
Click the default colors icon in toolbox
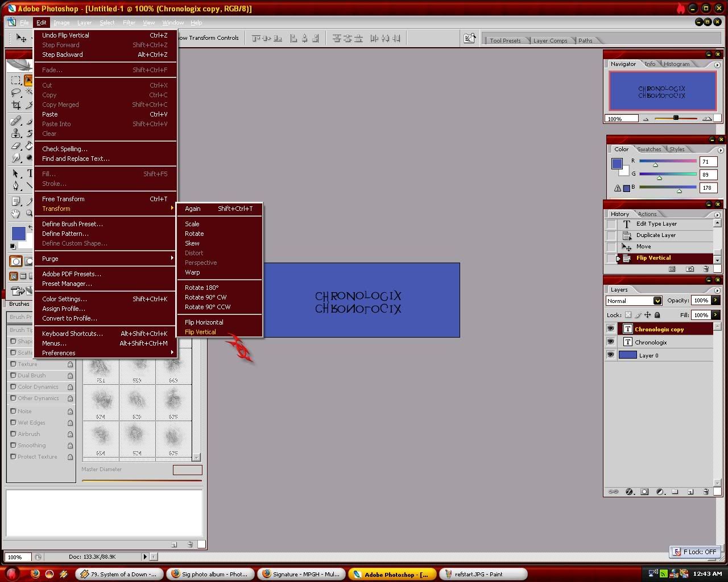pyautogui.click(x=13, y=247)
